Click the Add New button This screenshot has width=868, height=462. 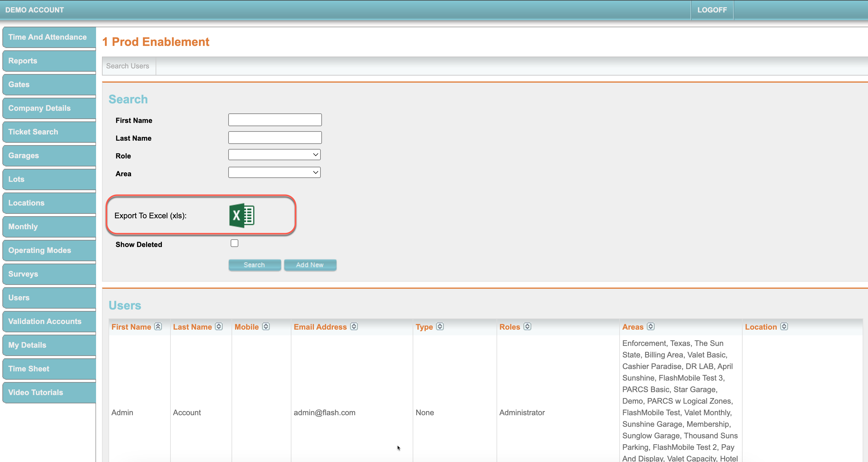click(310, 265)
